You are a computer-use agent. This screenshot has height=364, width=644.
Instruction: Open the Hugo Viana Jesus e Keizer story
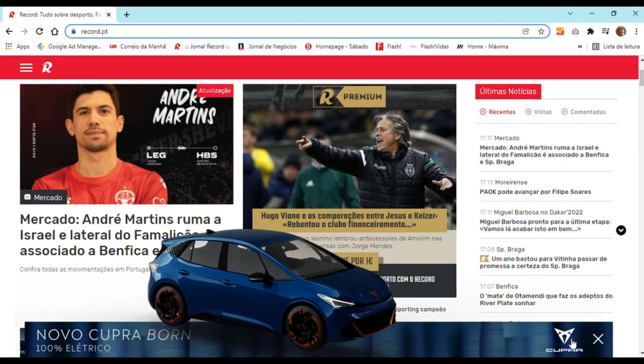click(349, 220)
